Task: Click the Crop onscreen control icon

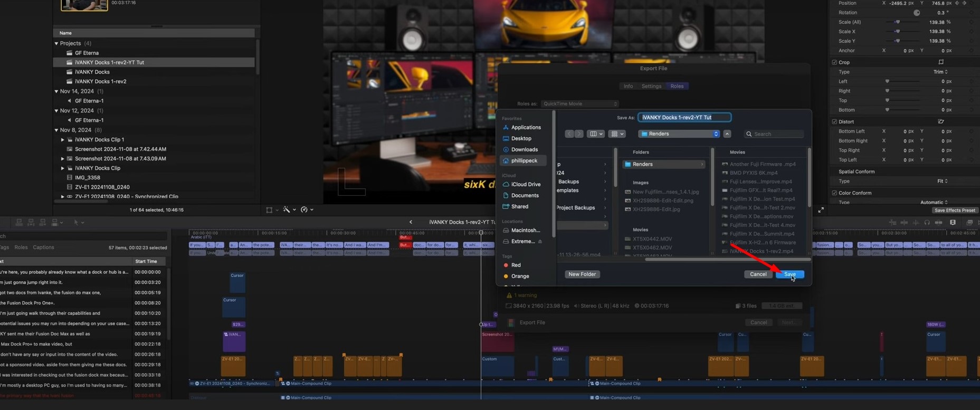Action: (941, 62)
